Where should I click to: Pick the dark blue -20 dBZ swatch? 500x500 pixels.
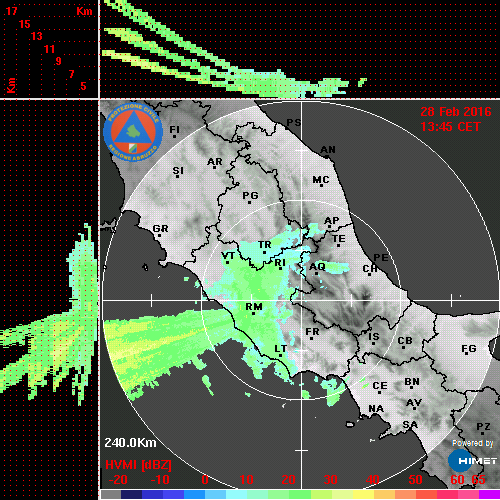pos(131,494)
